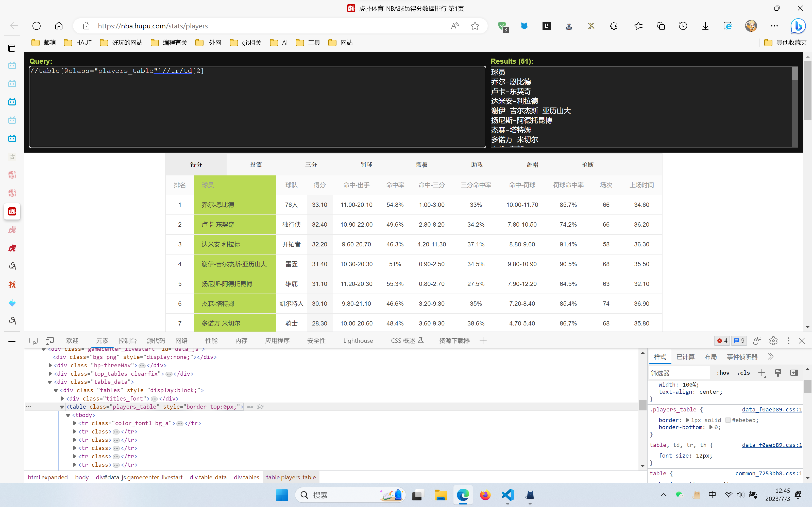812x507 pixels.
Task: Click the inspect element picker icon
Action: point(33,341)
